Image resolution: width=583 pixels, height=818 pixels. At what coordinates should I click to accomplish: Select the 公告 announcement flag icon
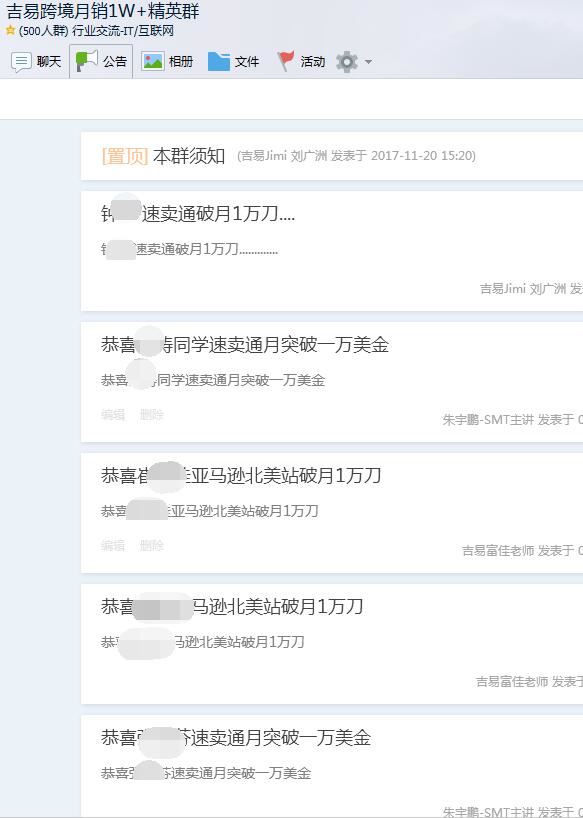[86, 61]
